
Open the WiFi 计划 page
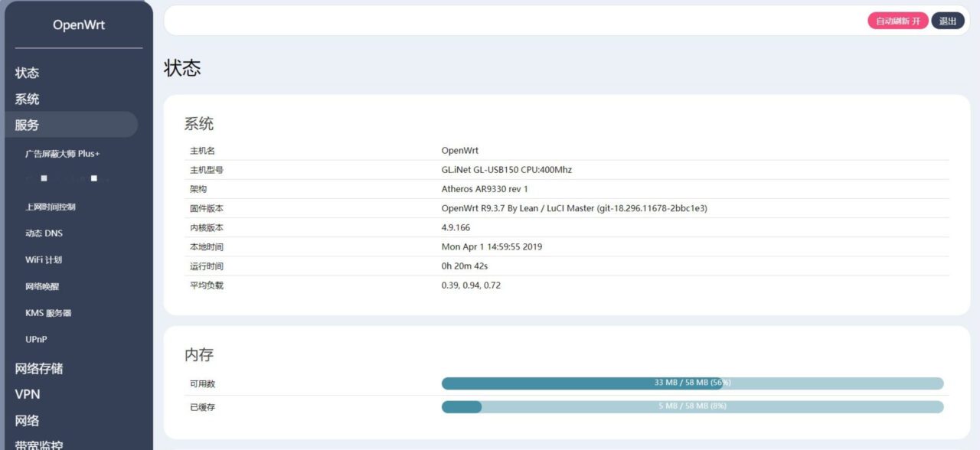click(44, 259)
